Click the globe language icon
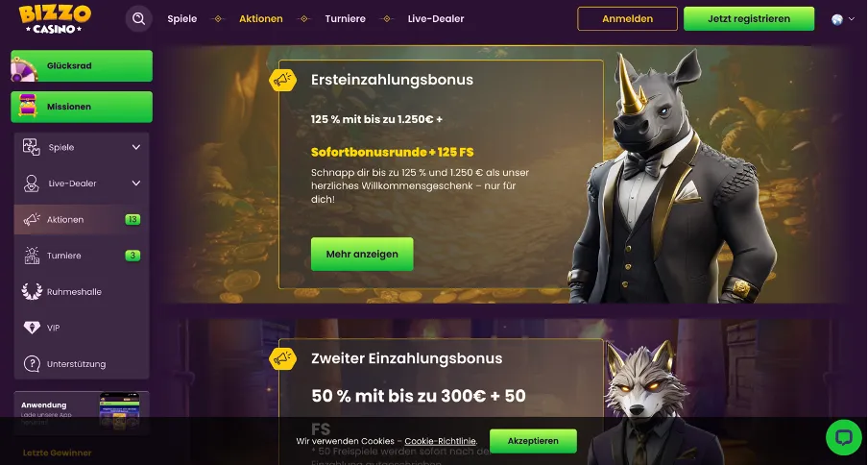Image resolution: width=868 pixels, height=465 pixels. (837, 19)
